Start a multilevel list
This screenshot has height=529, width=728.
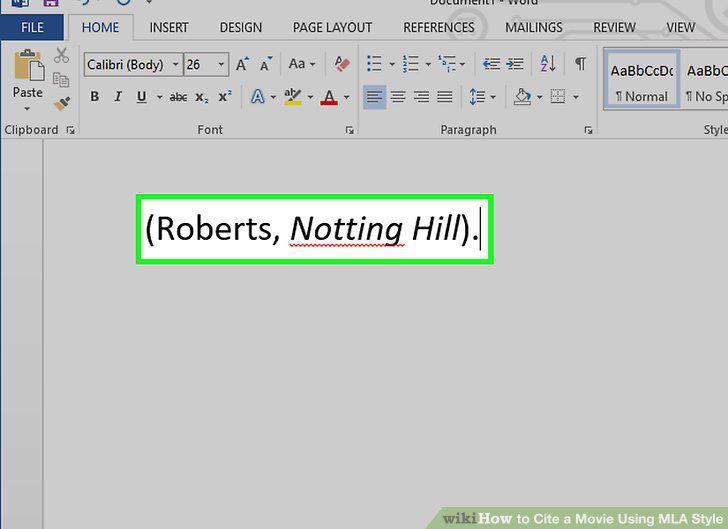point(447,64)
